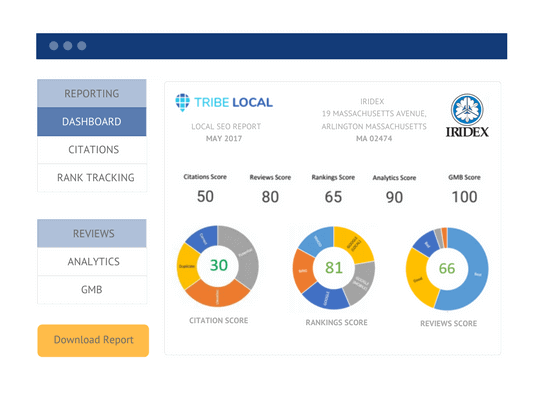
Task: Click the TRIBE LOCAL brand name text
Action: coord(233,102)
